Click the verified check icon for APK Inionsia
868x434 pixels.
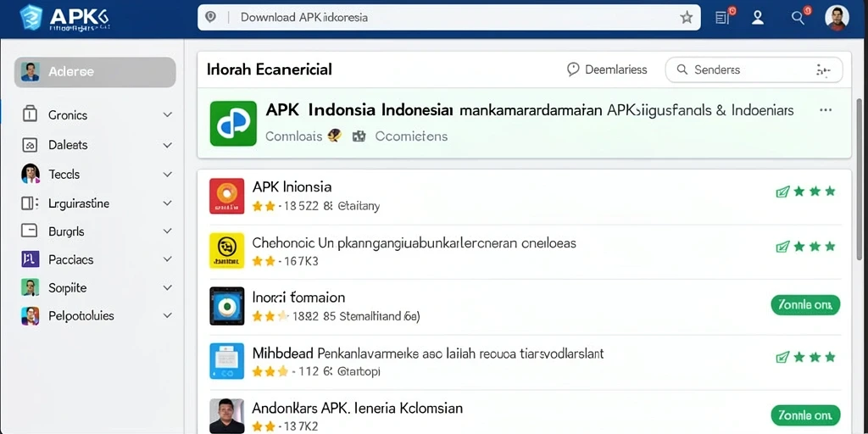(x=782, y=192)
